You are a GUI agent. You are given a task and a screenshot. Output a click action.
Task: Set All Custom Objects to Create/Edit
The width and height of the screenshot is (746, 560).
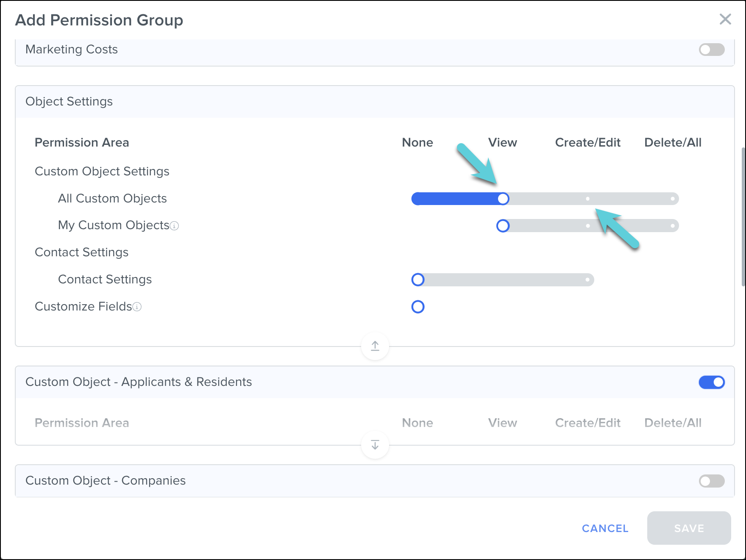click(x=587, y=199)
